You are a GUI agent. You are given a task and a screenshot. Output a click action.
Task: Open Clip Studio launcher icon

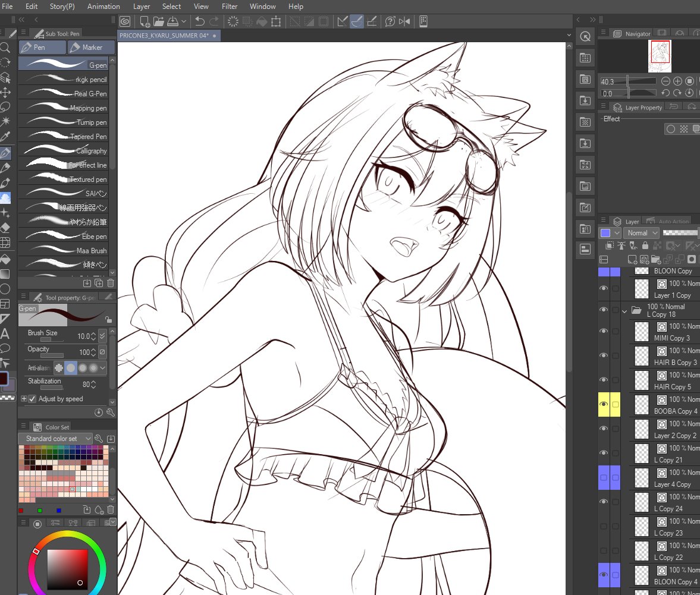tap(125, 21)
